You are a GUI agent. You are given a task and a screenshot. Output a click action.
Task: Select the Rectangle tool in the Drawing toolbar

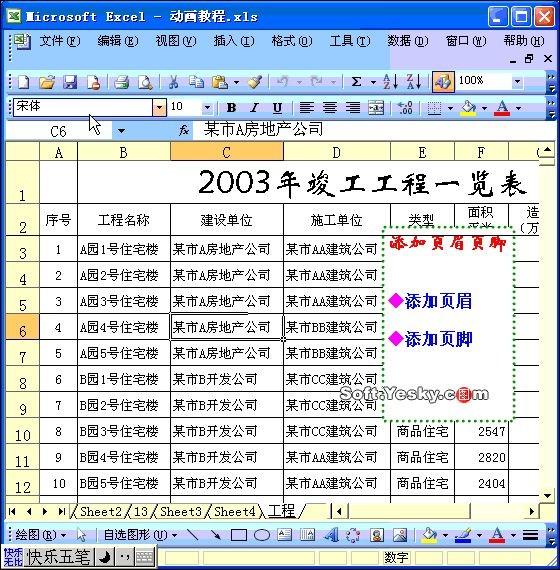(x=239, y=535)
